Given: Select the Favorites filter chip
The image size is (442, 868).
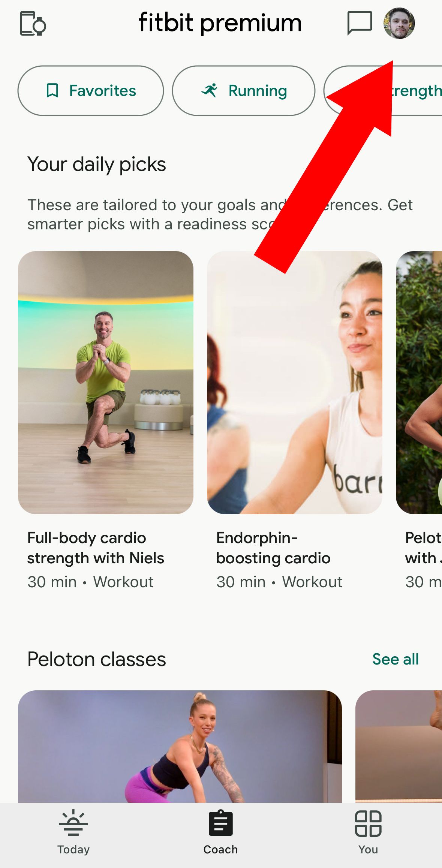Looking at the screenshot, I should point(91,91).
